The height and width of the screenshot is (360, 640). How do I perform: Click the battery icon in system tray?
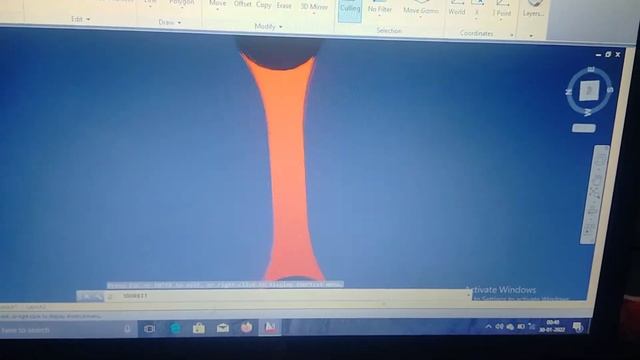click(x=521, y=326)
